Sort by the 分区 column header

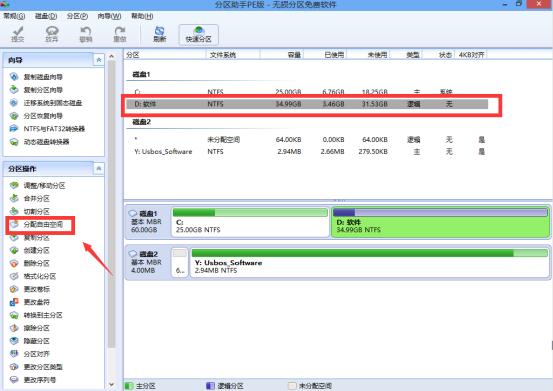point(165,55)
